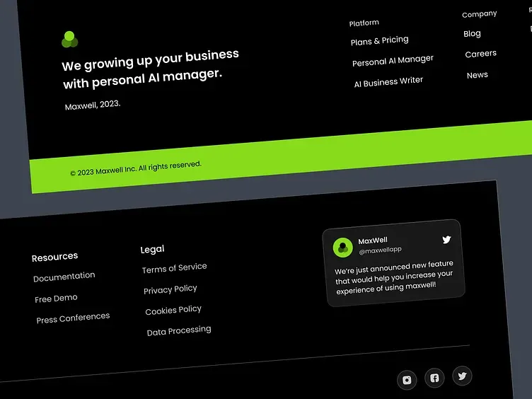Open the Facebook social icon

[x=434, y=378]
